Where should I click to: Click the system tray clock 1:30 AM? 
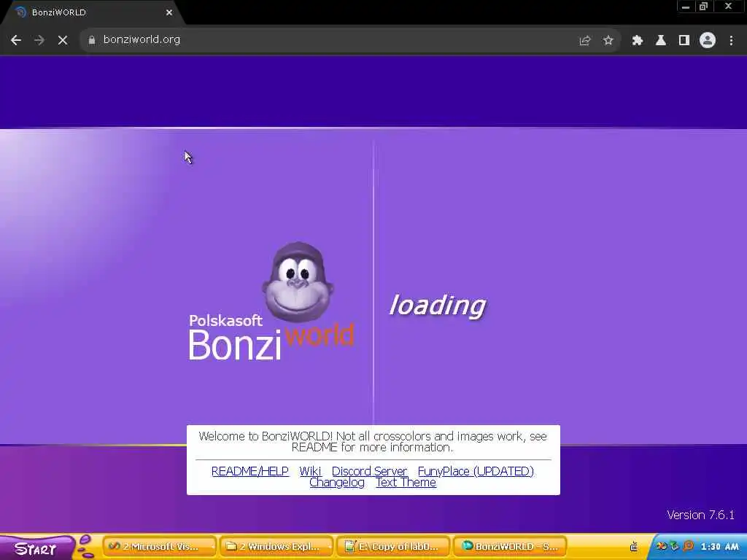tap(719, 547)
